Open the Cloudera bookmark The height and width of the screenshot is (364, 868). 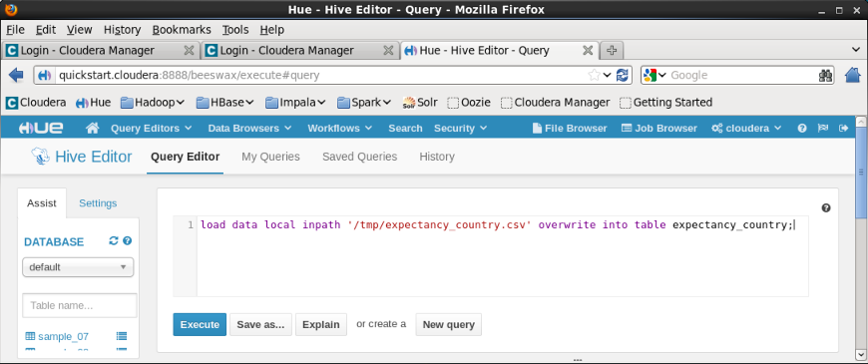click(36, 103)
